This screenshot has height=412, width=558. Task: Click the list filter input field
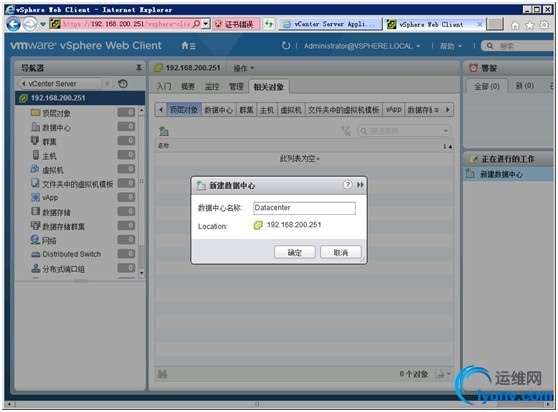pyautogui.click(x=404, y=131)
